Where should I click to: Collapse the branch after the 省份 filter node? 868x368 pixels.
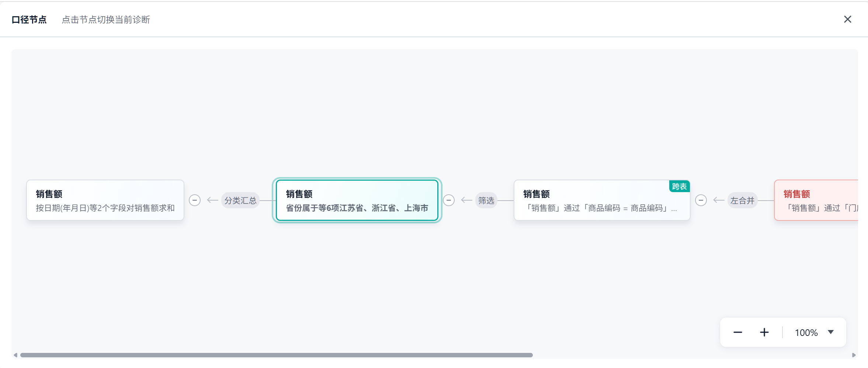coord(449,200)
